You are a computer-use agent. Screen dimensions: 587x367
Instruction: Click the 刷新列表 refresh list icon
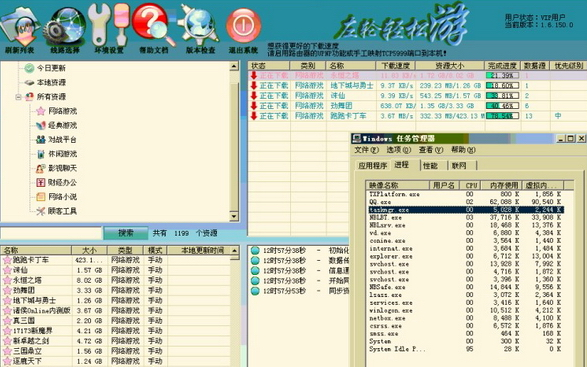click(x=19, y=26)
